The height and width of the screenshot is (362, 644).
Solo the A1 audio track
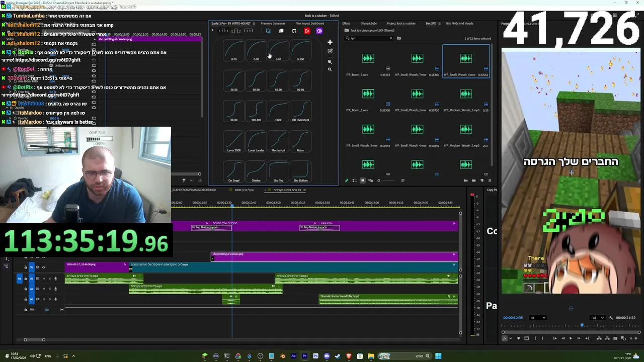coord(50,279)
